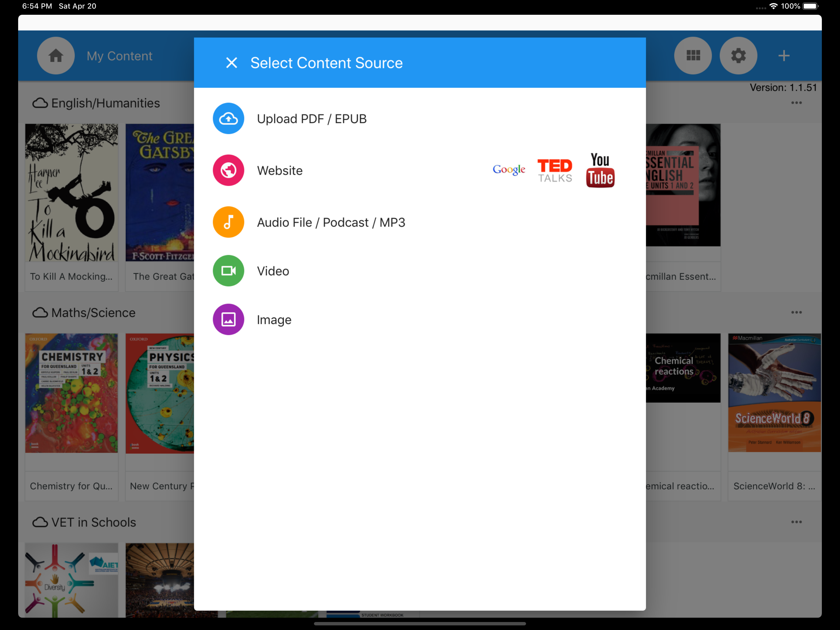This screenshot has width=840, height=630.
Task: Open Chemistry for Queensland book cover
Action: 71,393
